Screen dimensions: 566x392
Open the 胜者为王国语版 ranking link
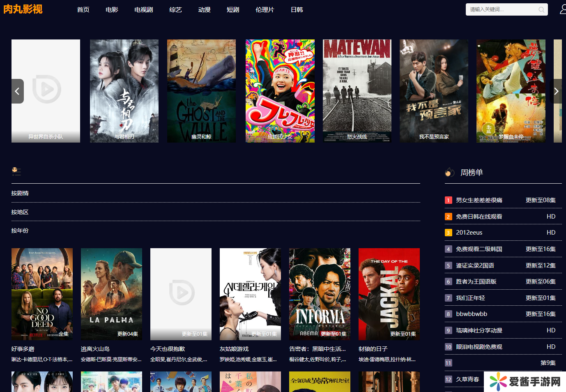tap(476, 281)
